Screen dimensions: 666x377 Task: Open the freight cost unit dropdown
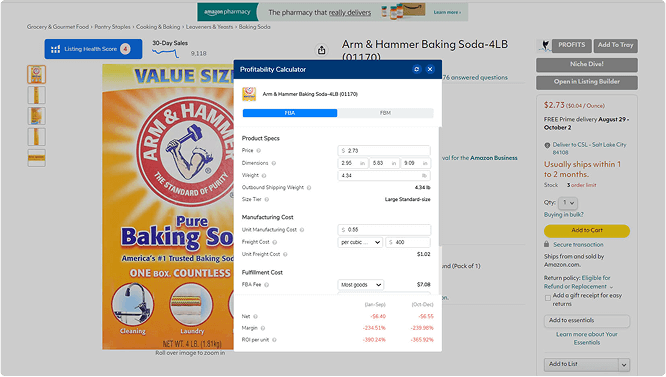pos(361,242)
